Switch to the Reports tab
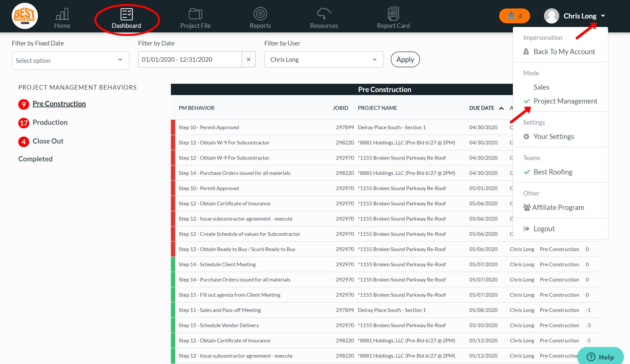The image size is (630, 364). click(260, 18)
